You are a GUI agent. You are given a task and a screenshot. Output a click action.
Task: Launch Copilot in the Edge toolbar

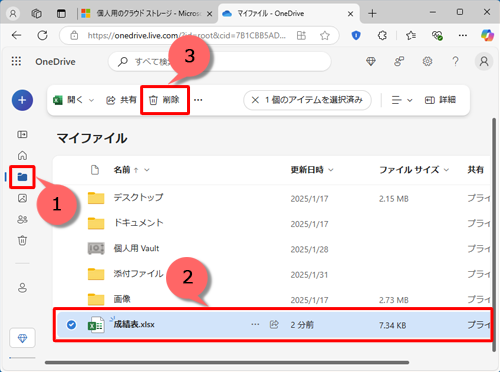(487, 35)
